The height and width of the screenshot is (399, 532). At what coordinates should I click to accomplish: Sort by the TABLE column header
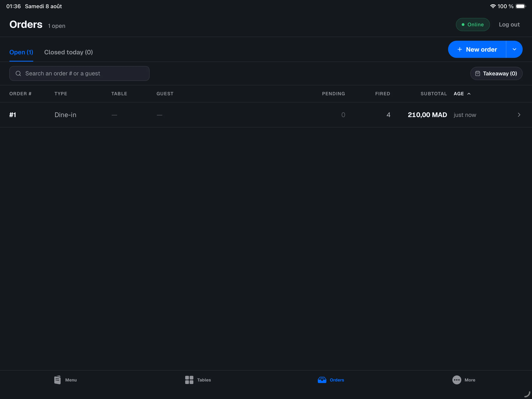point(119,94)
